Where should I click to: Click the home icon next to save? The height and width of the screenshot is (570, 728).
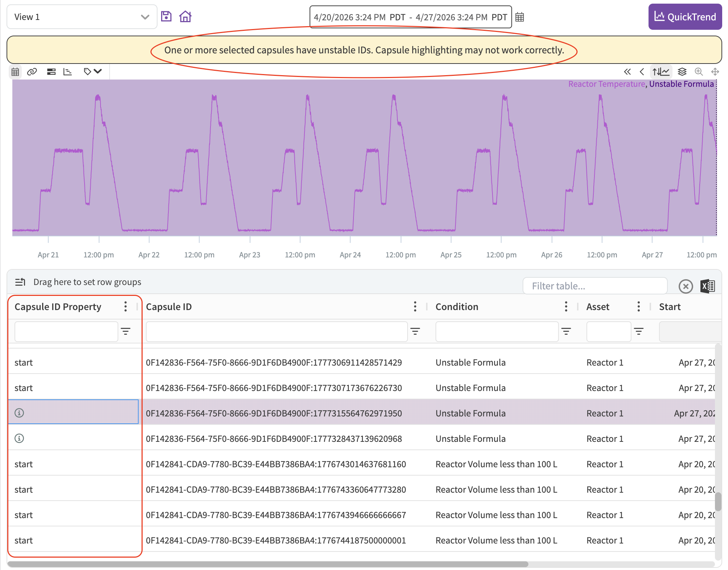(x=185, y=16)
